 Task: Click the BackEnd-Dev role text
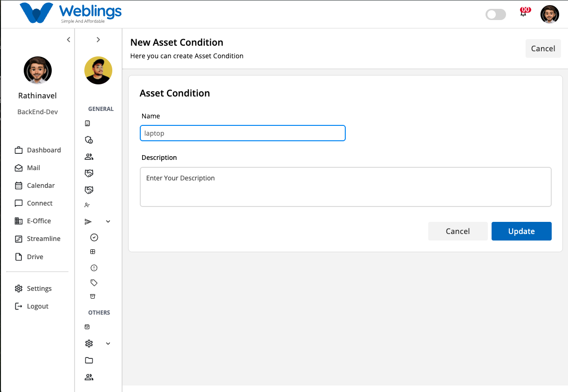pos(38,112)
